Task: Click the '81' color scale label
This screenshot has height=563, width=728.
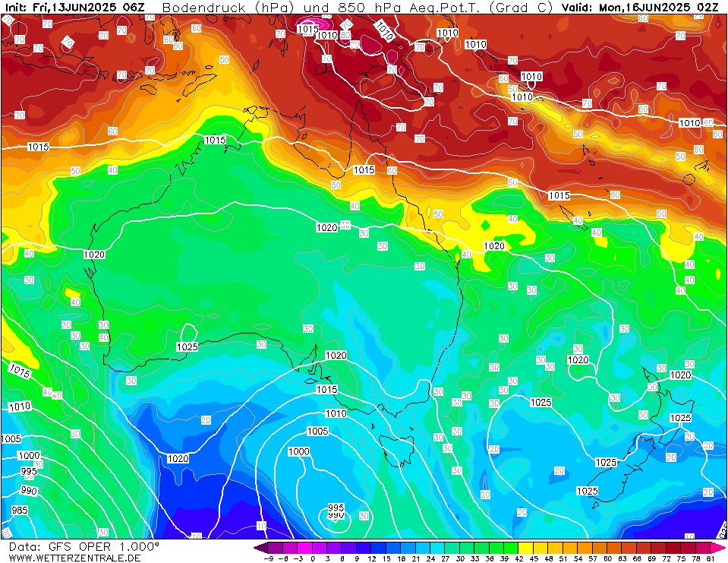Action: coord(710,558)
